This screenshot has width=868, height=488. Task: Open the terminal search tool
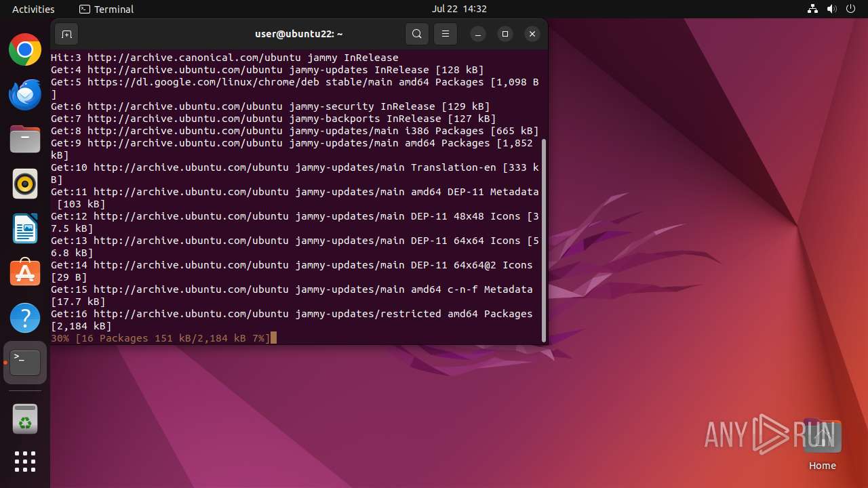click(x=417, y=34)
